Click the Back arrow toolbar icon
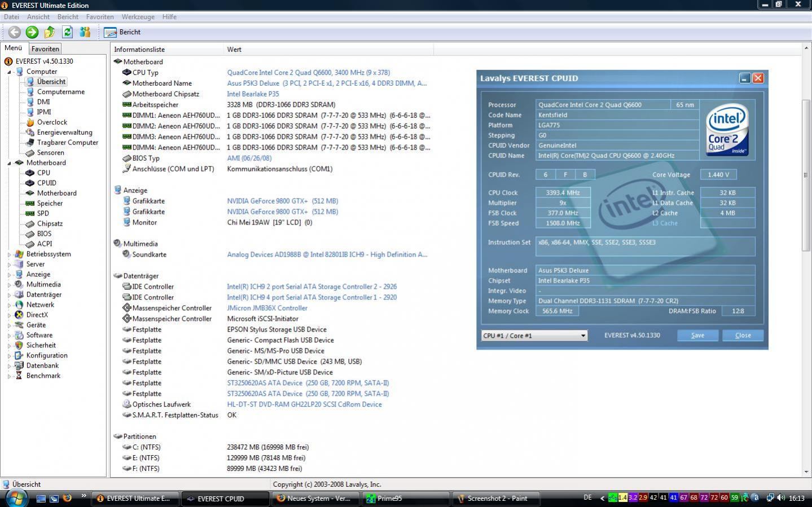 click(15, 32)
